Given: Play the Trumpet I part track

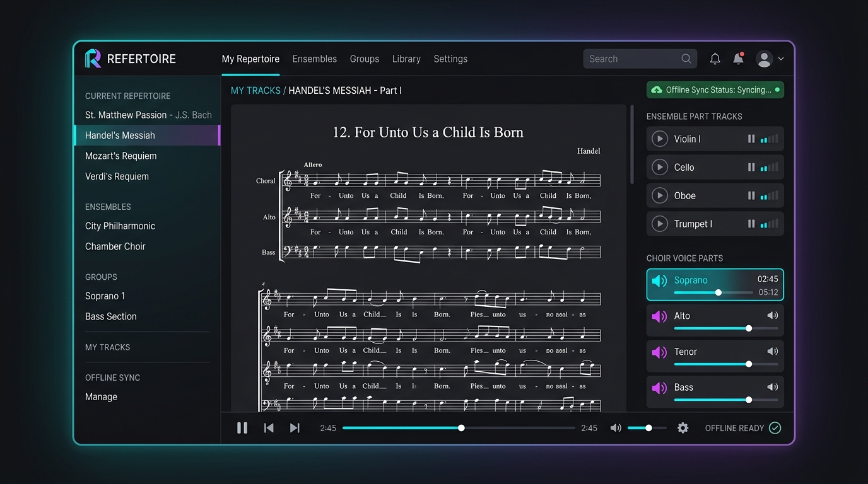Looking at the screenshot, I should (659, 224).
